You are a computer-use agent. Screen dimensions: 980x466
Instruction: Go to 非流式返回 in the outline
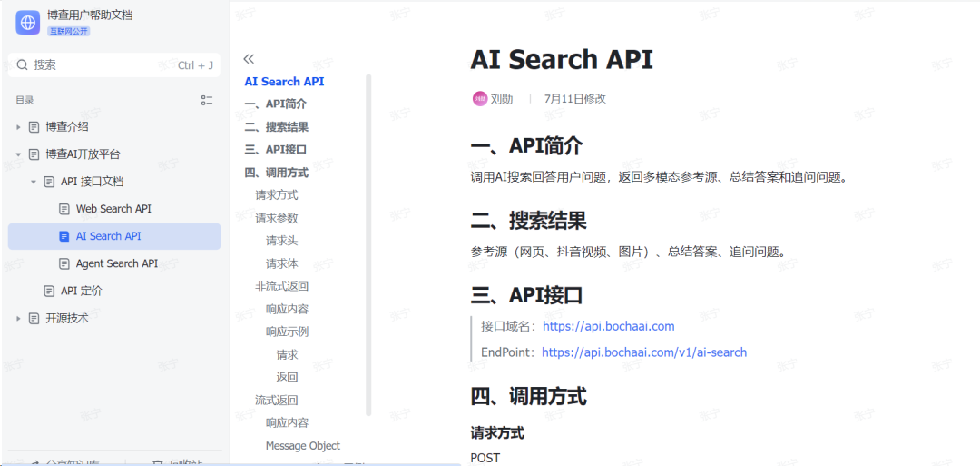point(282,286)
